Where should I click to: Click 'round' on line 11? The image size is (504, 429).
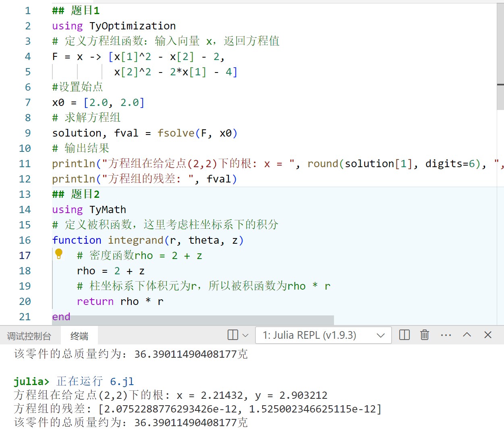click(x=323, y=164)
